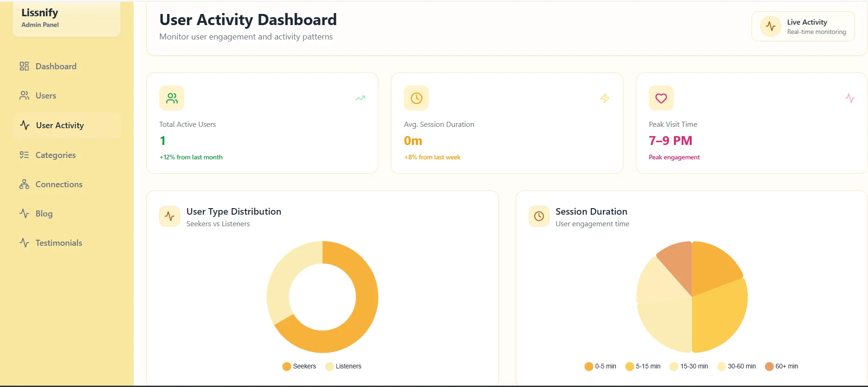Click the Testimonials pulse icon in sidebar
Screen dimensions: 868x387
(x=24, y=243)
